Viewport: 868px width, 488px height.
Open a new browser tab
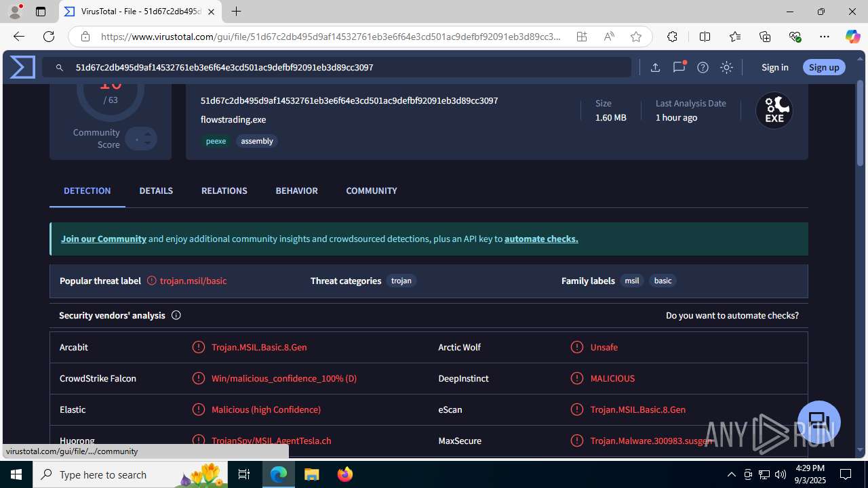pos(236,12)
